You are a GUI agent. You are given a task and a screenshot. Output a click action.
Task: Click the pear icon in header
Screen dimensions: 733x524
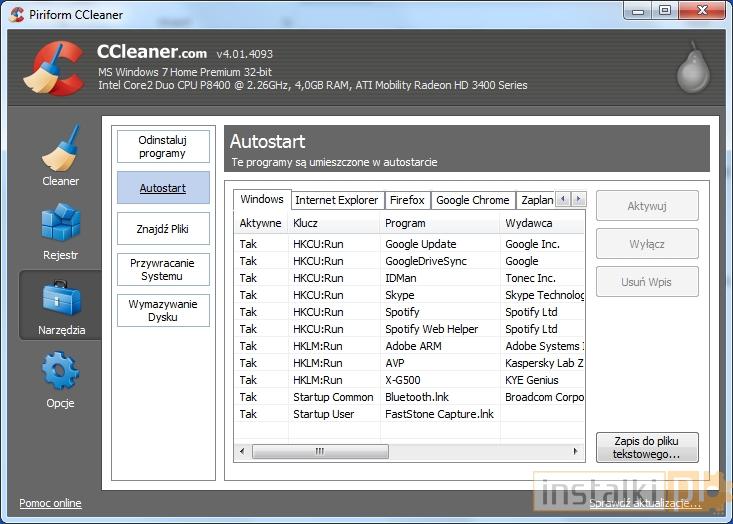(x=694, y=67)
